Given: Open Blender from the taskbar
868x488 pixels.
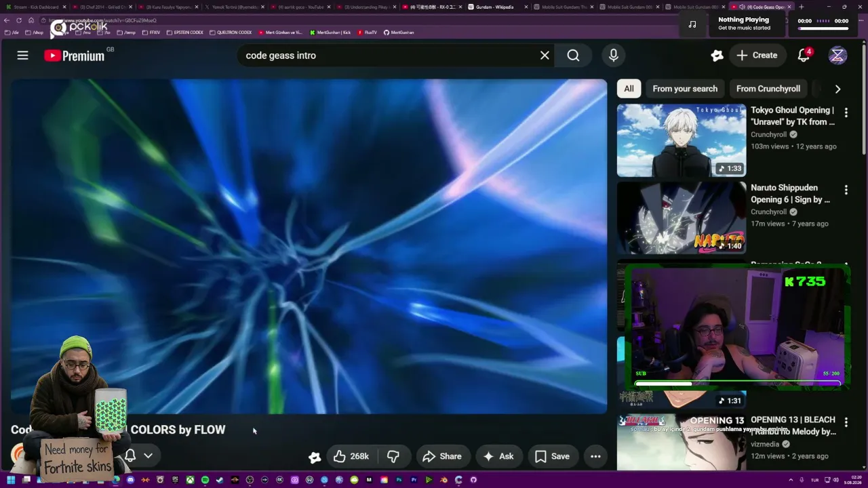Looking at the screenshot, I should [443, 480].
